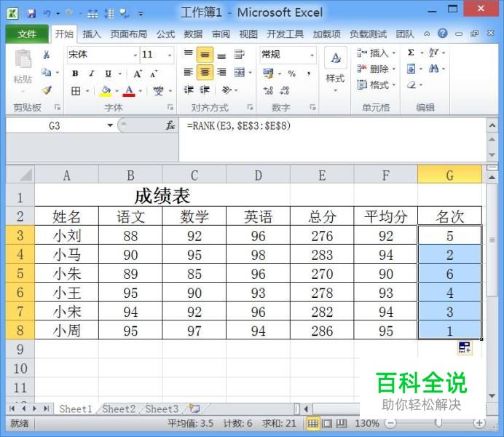This screenshot has height=437, width=504.
Task: Click the Save icon in quick access toolbar
Action: pos(31,13)
